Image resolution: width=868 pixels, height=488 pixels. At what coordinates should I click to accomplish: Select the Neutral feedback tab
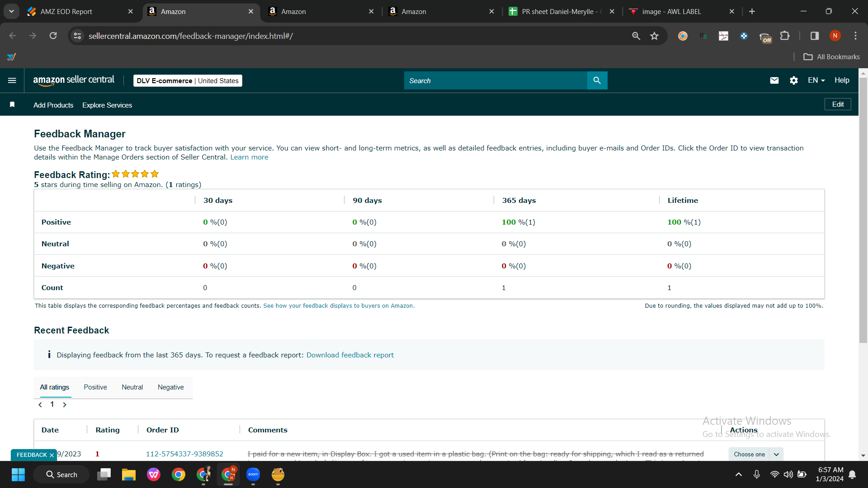132,387
